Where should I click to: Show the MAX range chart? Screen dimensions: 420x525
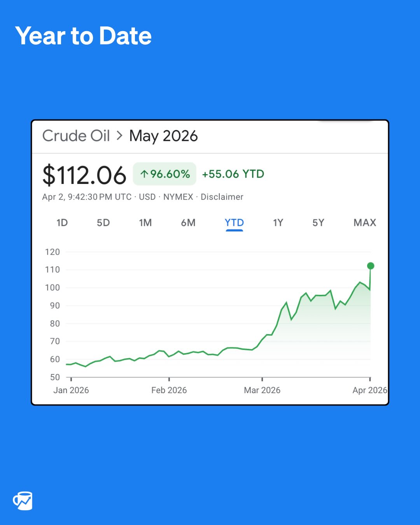point(365,223)
